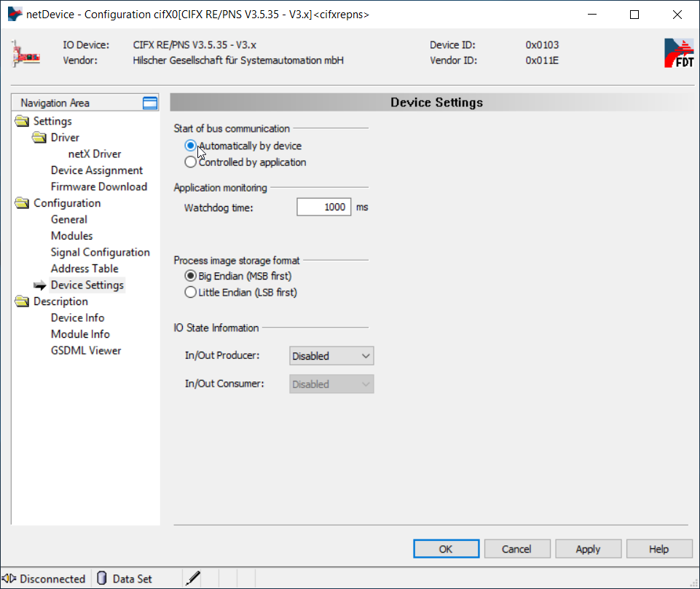700x589 pixels.
Task: Choose Little Endian (LSB first) format
Action: click(191, 293)
